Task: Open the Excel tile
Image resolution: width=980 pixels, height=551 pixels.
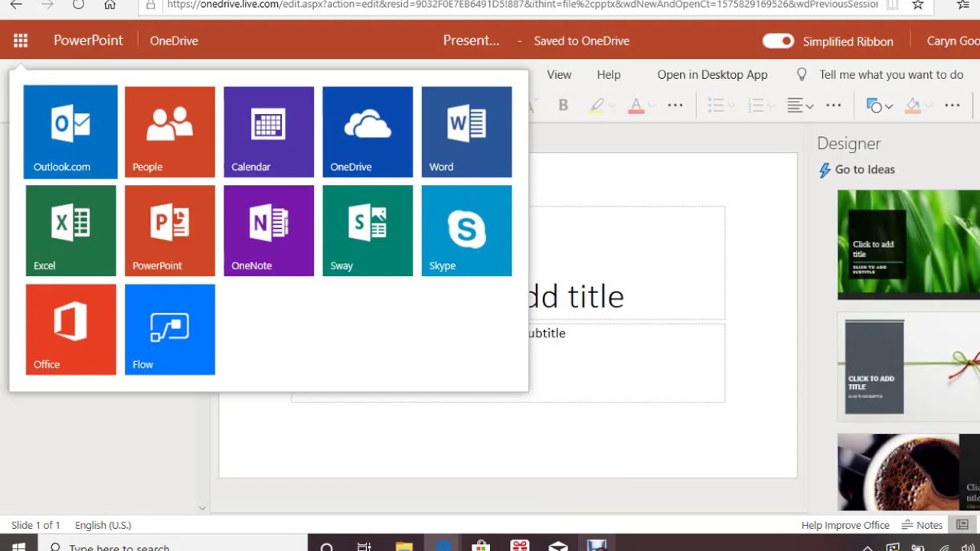Action: click(71, 230)
